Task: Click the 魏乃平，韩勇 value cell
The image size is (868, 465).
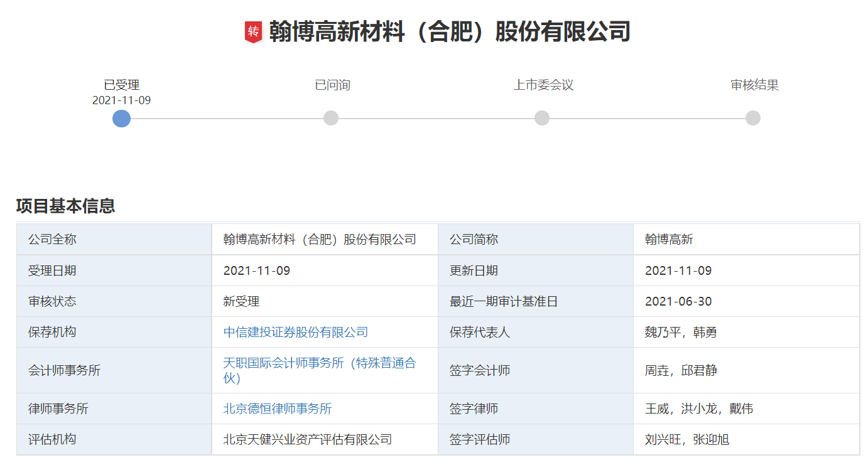Action: [x=746, y=332]
